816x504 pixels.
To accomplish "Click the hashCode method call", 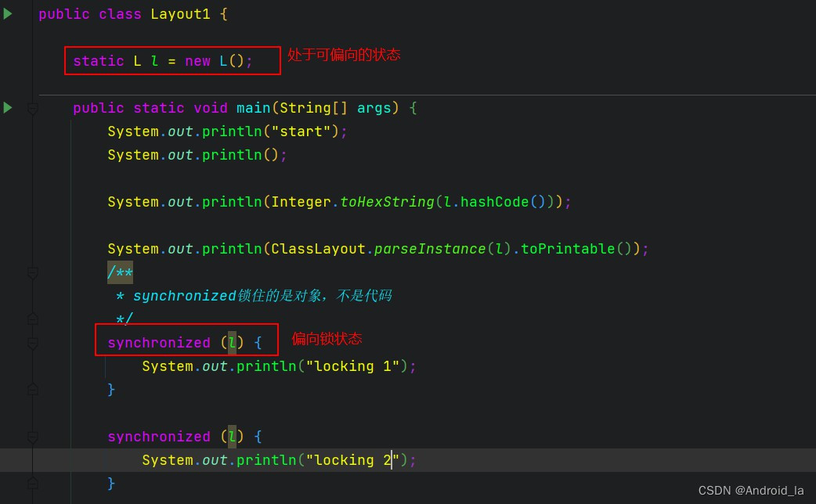I will tap(494, 202).
